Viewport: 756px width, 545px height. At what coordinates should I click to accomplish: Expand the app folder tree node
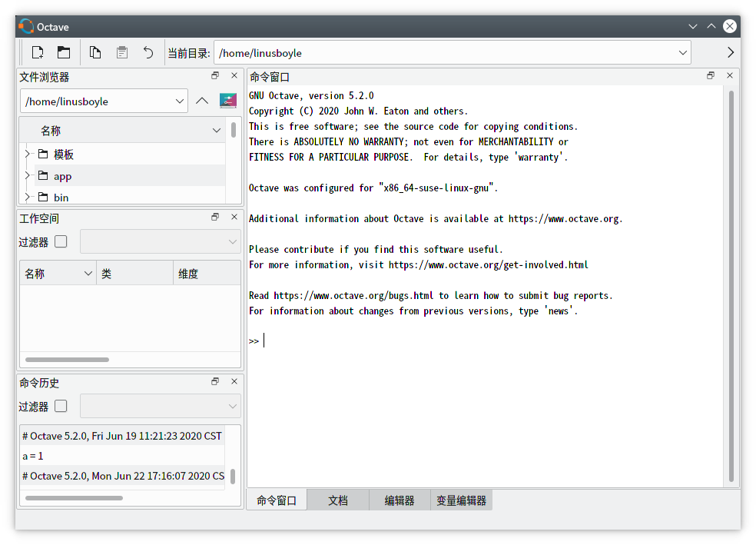click(x=28, y=175)
